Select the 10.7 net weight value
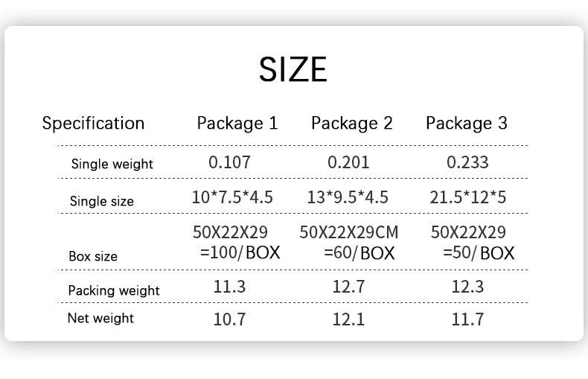The height and width of the screenshot is (379, 588). coord(229,319)
